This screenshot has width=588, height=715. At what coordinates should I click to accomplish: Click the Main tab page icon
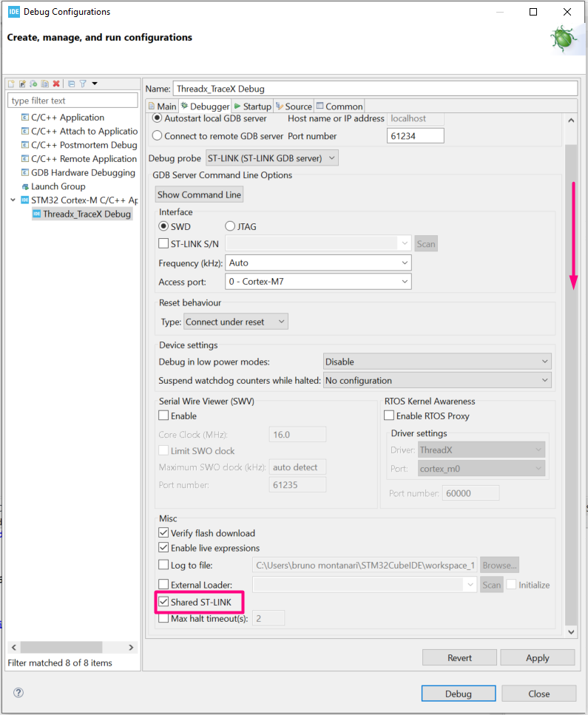(152, 106)
